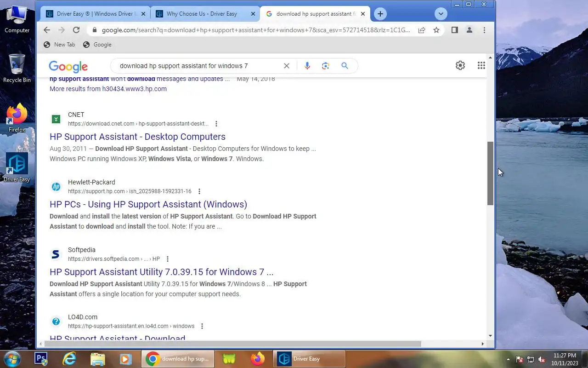Go to Google homepage via logo

pos(68,66)
